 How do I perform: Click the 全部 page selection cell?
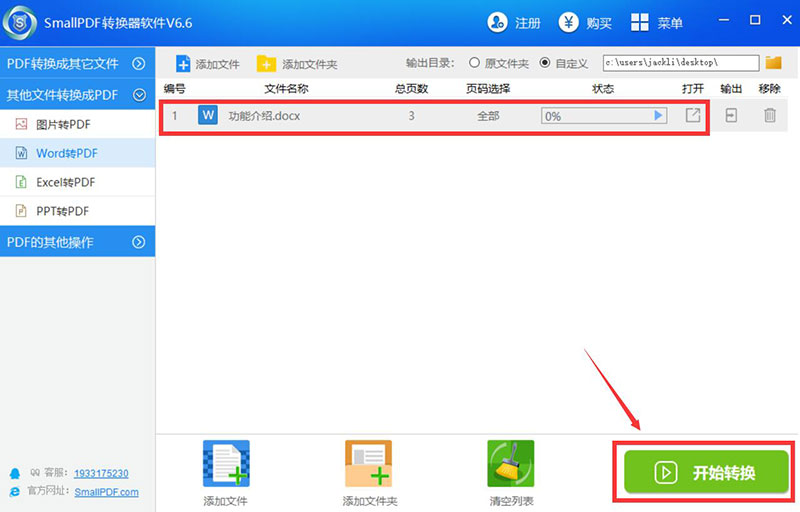[x=488, y=116]
